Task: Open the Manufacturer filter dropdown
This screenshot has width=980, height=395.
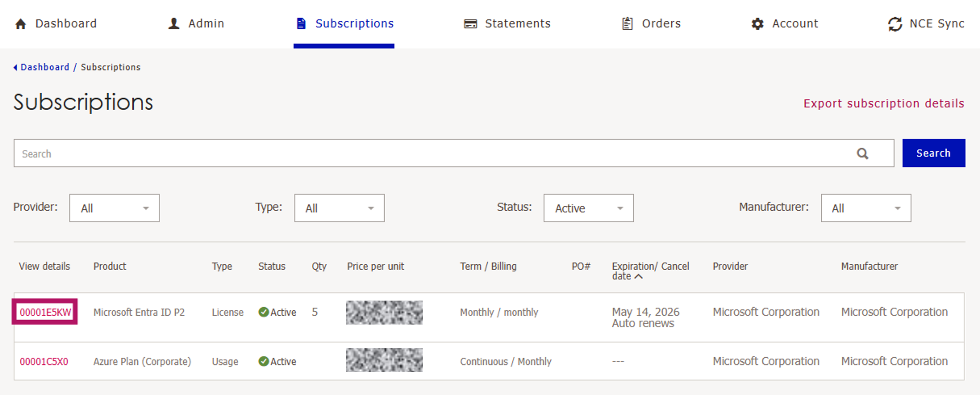Action: (866, 208)
